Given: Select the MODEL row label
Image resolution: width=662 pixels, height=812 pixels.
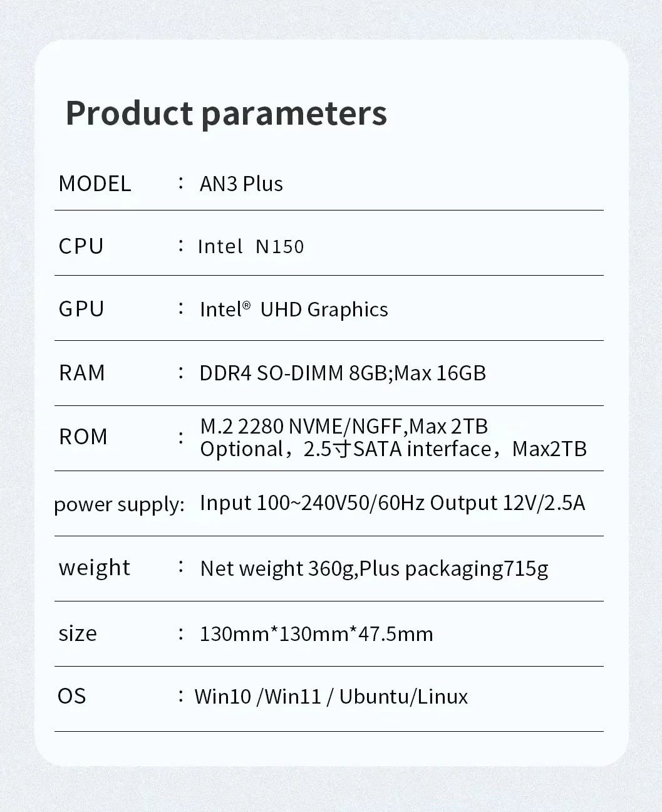Looking at the screenshot, I should 95,184.
